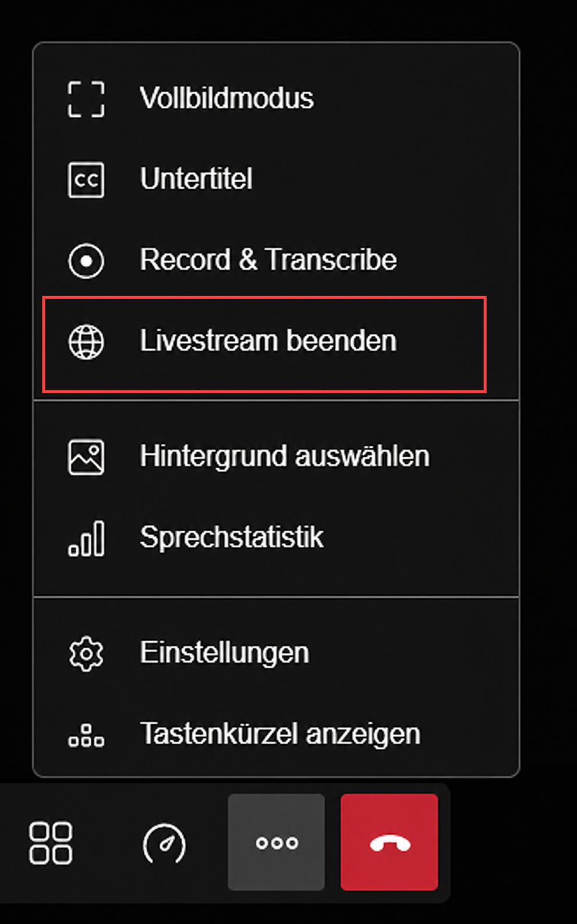Close the three-dots more actions menu
The width and height of the screenshot is (577, 924).
276,843
